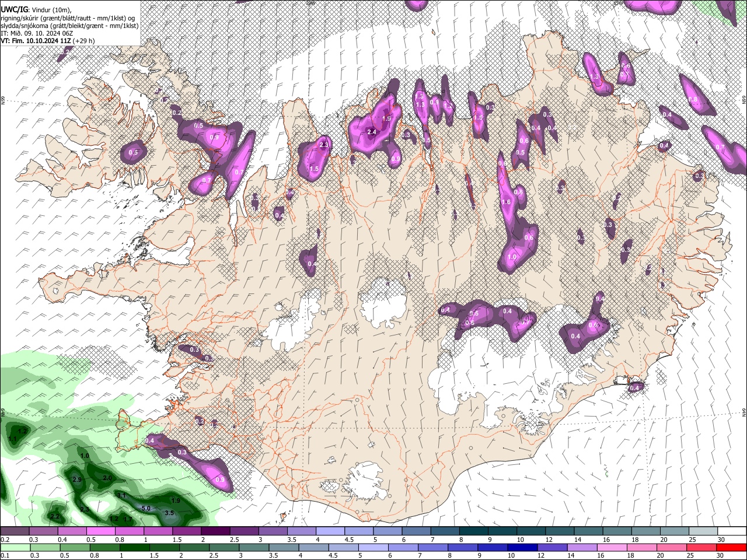Click the bright pink 0.5 swatch in snow legend
The width and height of the screenshot is (747, 560).
point(100,531)
